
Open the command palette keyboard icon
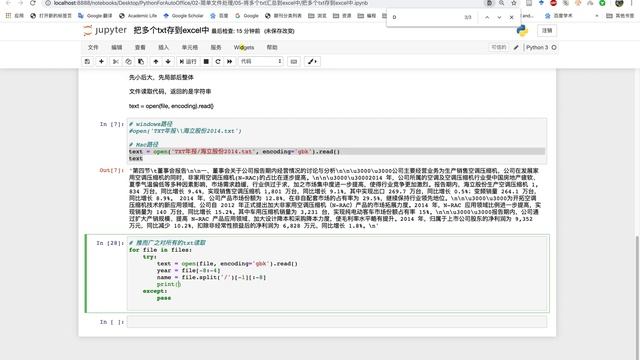pos(293,61)
